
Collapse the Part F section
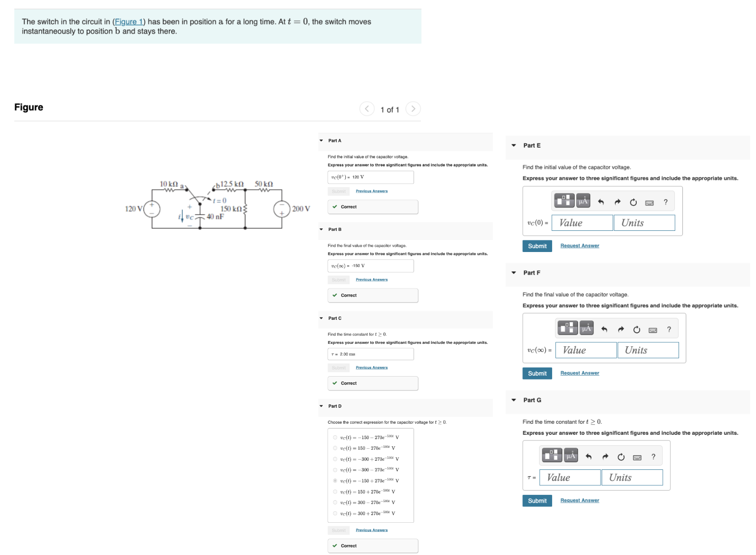pyautogui.click(x=514, y=273)
